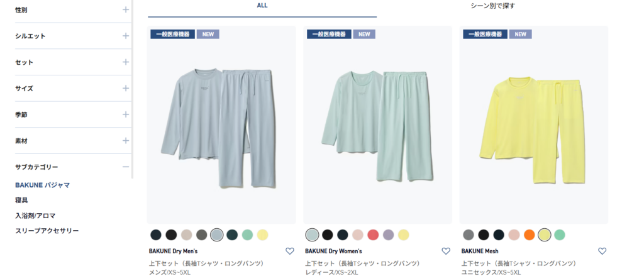The height and width of the screenshot is (276, 644).
Task: Open the シーン別で探す tab
Action: [x=492, y=6]
